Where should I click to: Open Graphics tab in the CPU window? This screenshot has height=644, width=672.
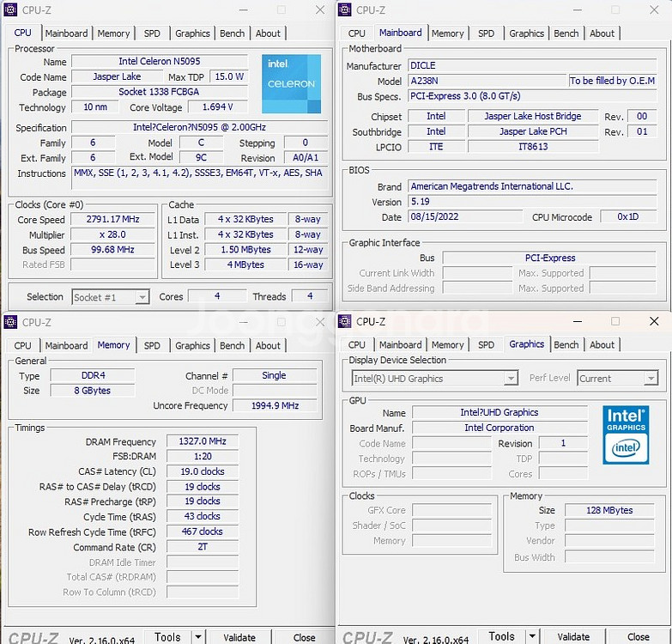192,33
